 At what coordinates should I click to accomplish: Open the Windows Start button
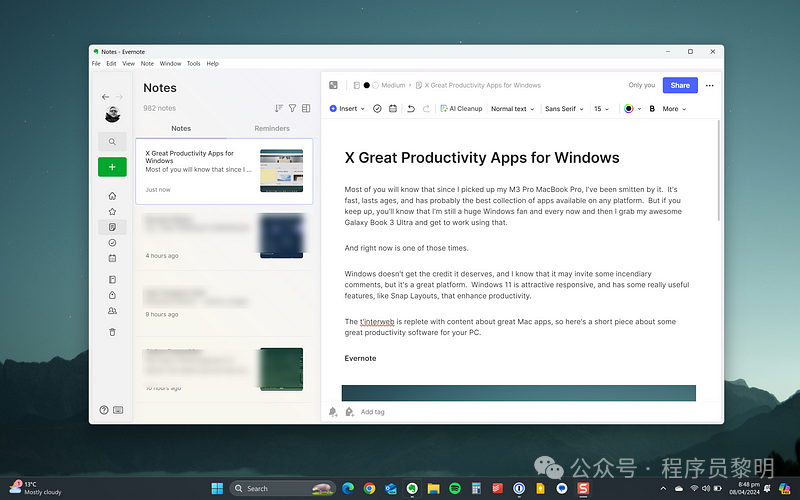(x=217, y=488)
